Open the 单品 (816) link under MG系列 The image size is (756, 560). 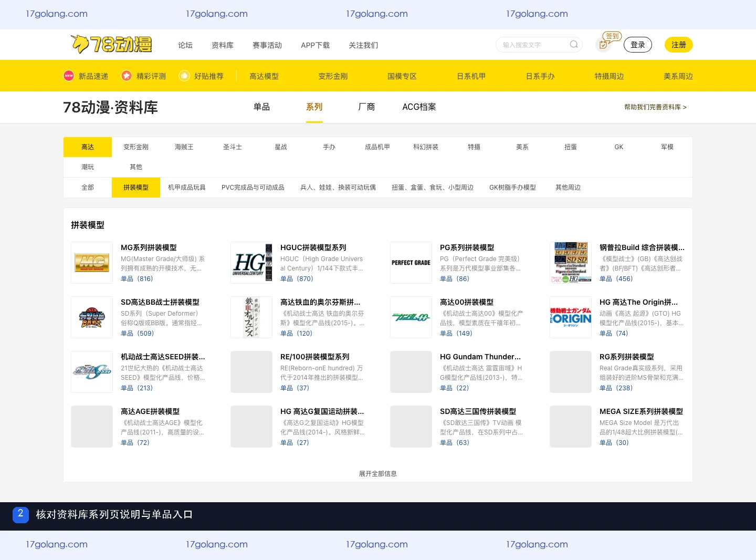(136, 279)
